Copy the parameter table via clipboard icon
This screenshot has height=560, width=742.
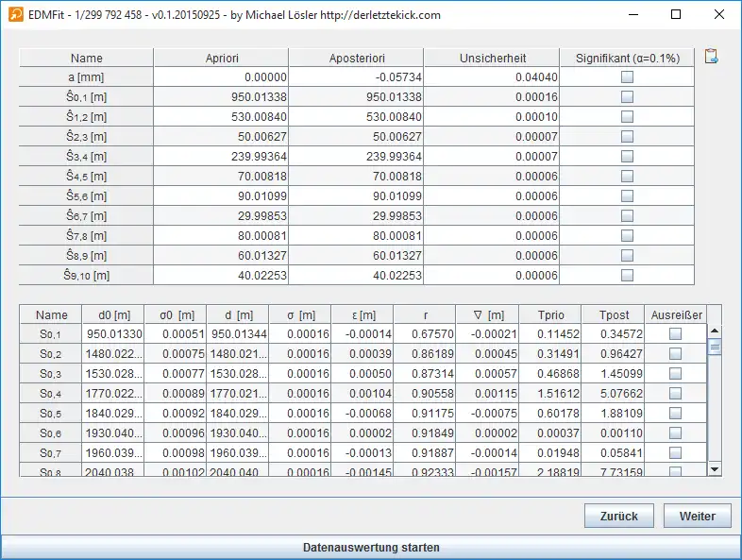pyautogui.click(x=711, y=57)
